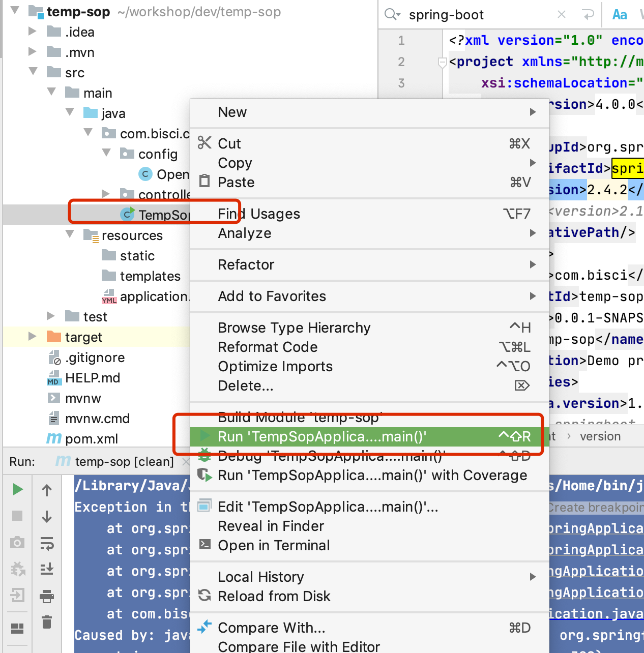Screen dimensions: 644x653
Task: Collapse the src folder in the project tree
Action: (33, 72)
